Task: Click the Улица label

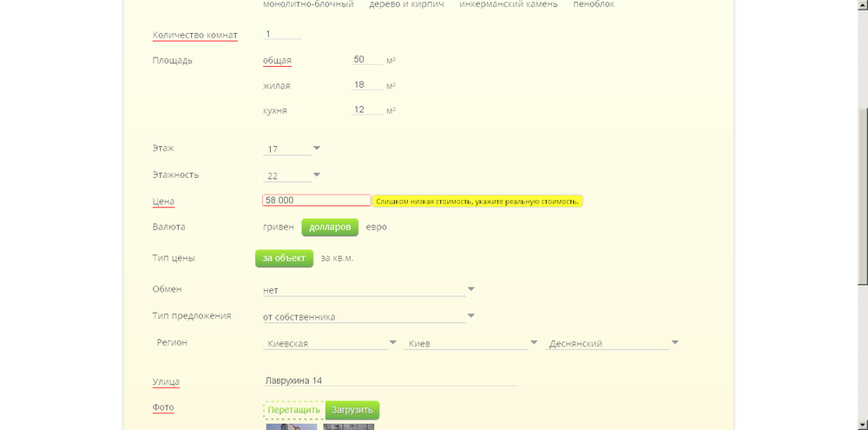Action: click(166, 382)
